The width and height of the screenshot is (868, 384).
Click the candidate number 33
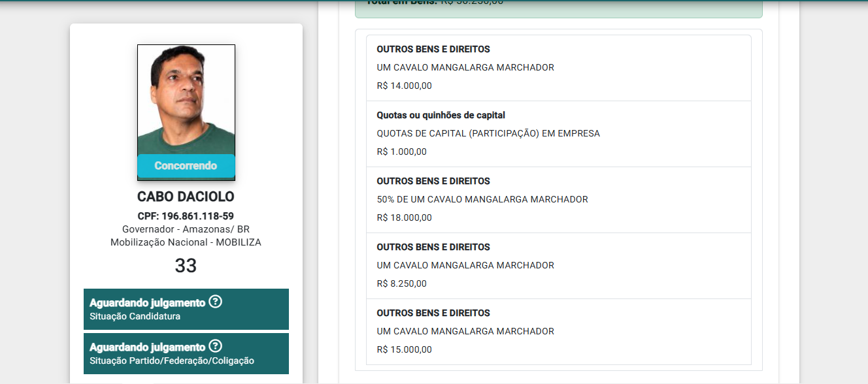(186, 266)
